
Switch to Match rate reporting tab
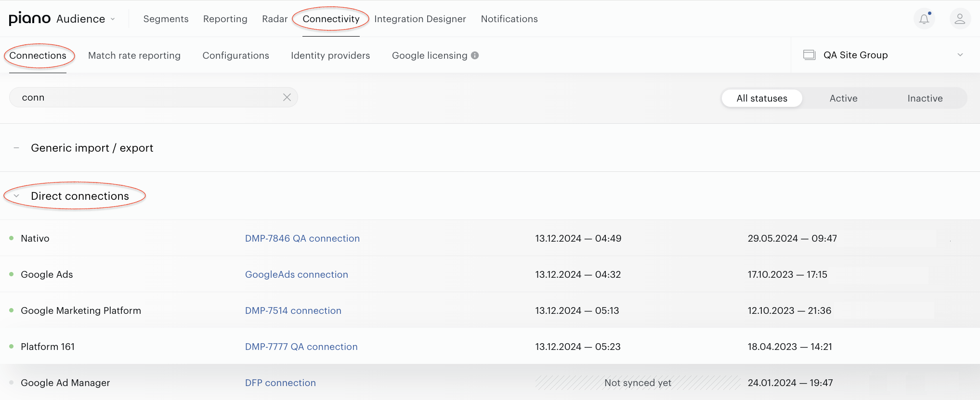point(134,55)
